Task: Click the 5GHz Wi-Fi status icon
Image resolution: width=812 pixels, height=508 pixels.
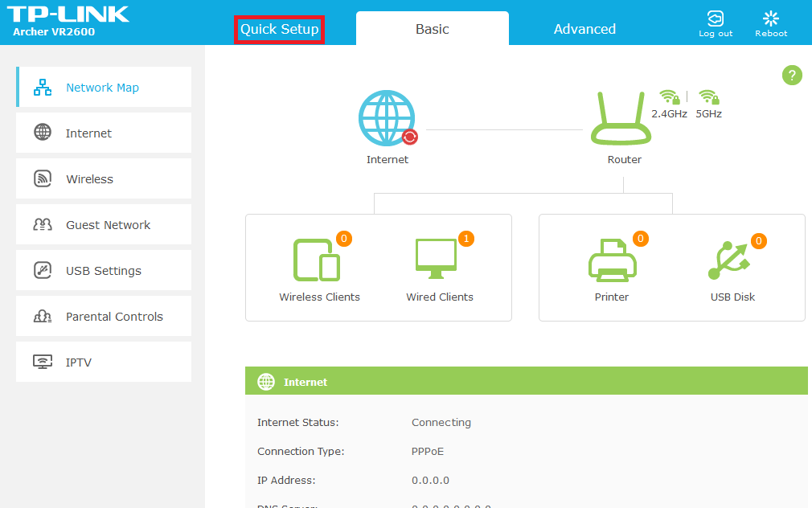Action: 708,96
